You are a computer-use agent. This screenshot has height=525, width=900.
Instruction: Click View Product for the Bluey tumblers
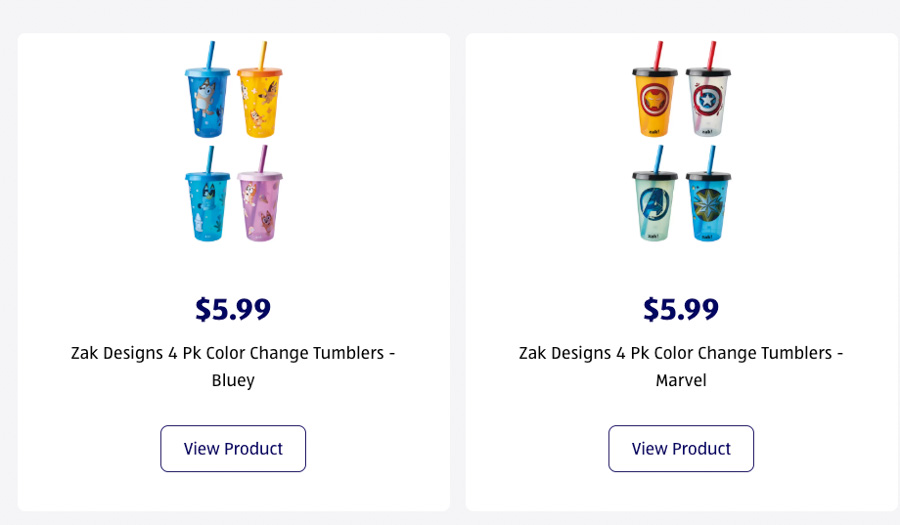tap(233, 448)
